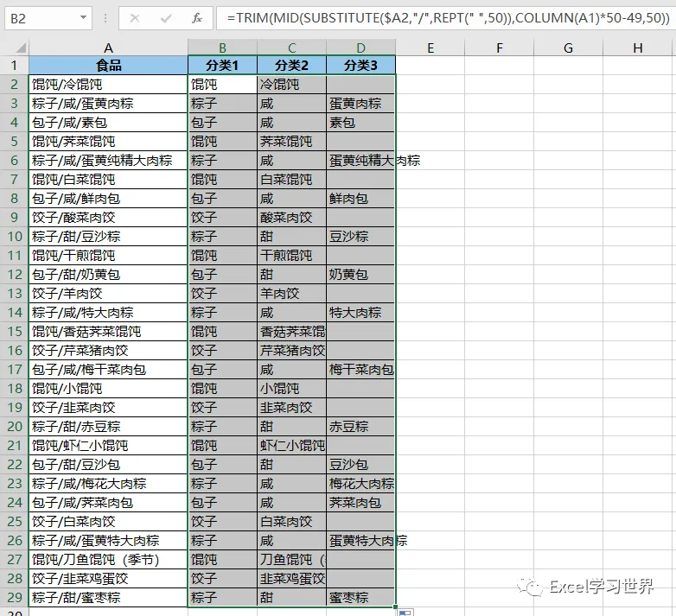Select cell containing 包子/咸/梅干菜肉包
676x616 pixels.
pos(108,370)
